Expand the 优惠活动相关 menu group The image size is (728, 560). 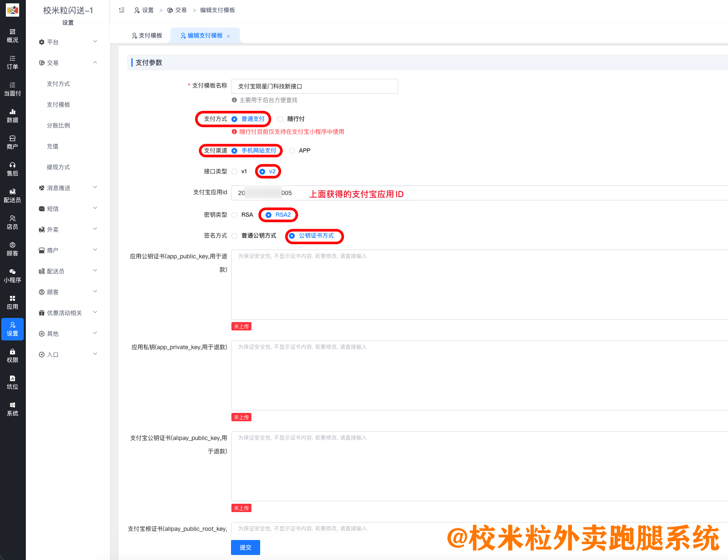coord(68,313)
